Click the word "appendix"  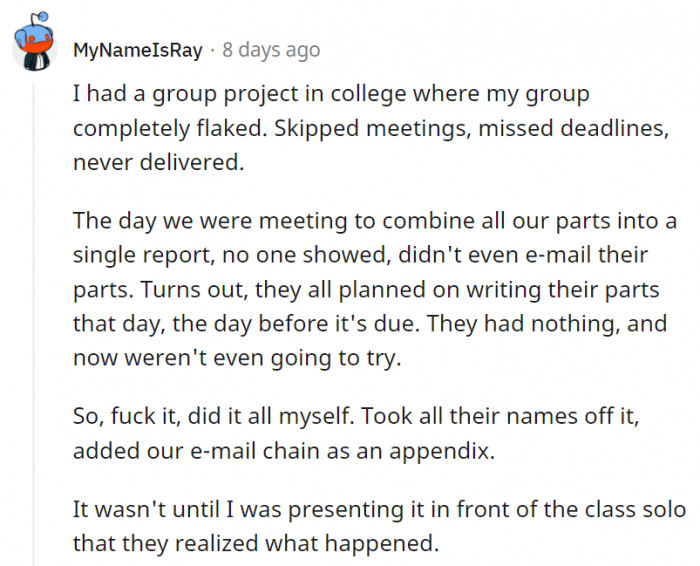(x=446, y=450)
